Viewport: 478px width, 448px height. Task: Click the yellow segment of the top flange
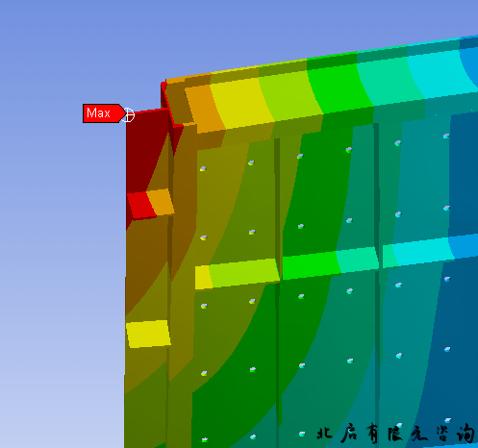[242, 103]
